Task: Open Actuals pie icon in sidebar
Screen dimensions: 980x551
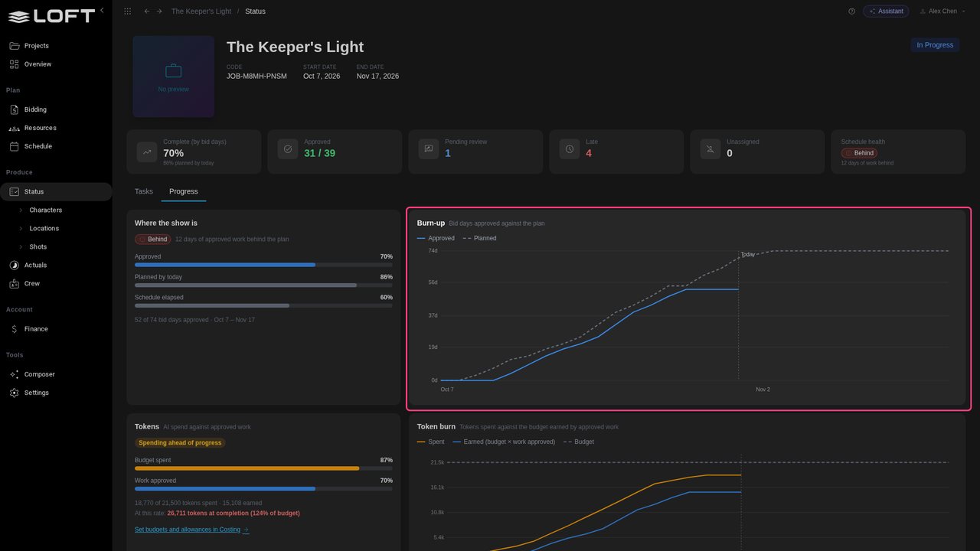Action: [x=15, y=266]
